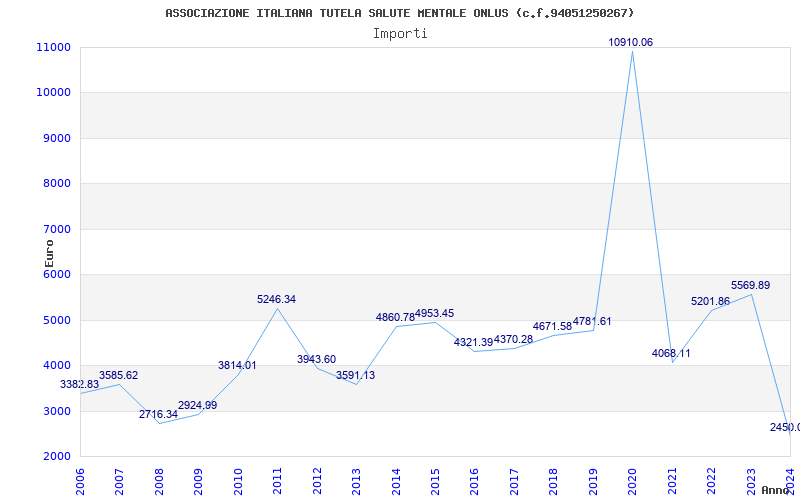
Task: Select the 5201.86 value label
Action: (711, 302)
